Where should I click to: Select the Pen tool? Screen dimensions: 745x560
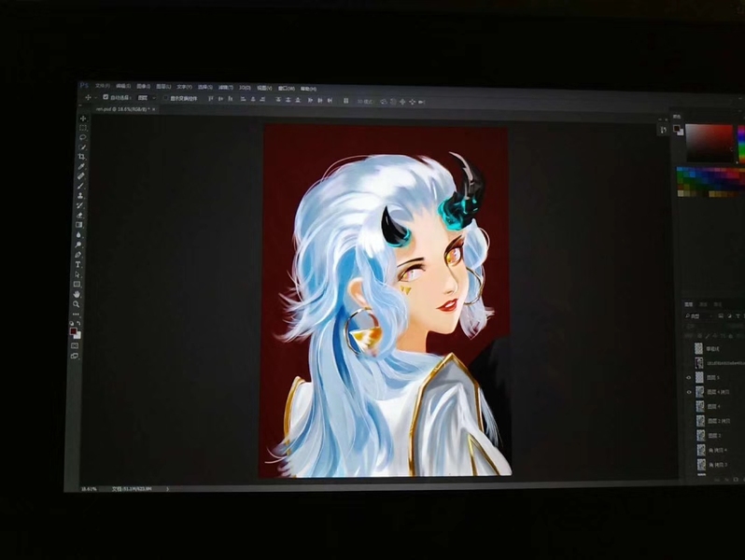(x=77, y=255)
